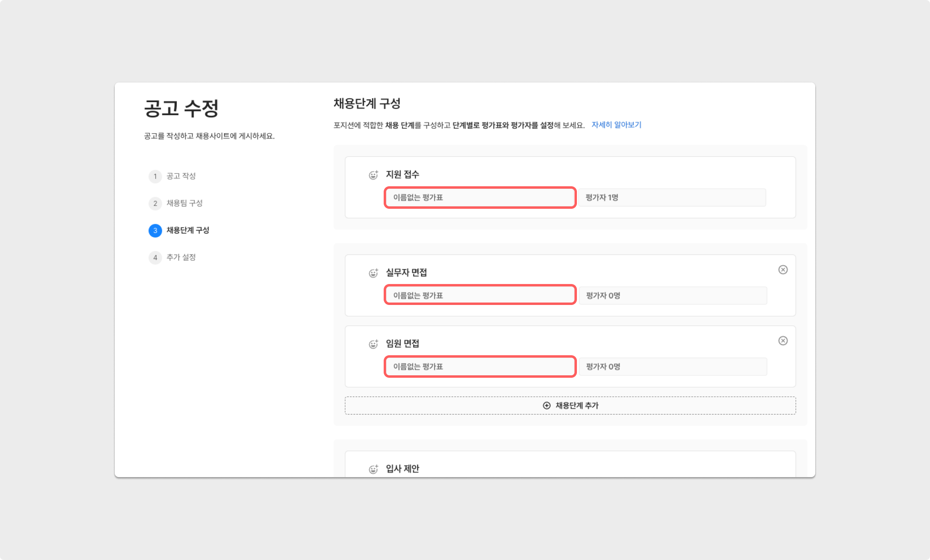930x560 pixels.
Task: Click emoji icon beside 지원 접수 stage
Action: point(373,175)
